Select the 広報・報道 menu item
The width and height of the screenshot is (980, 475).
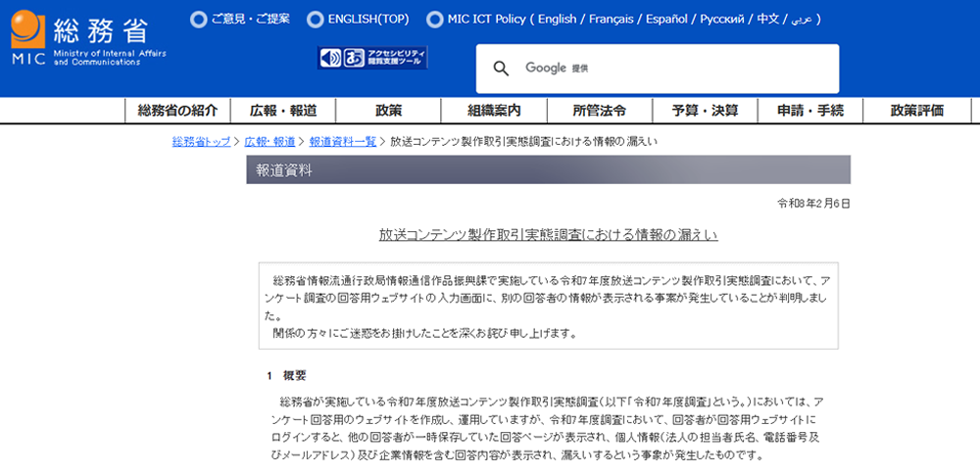pos(283,111)
